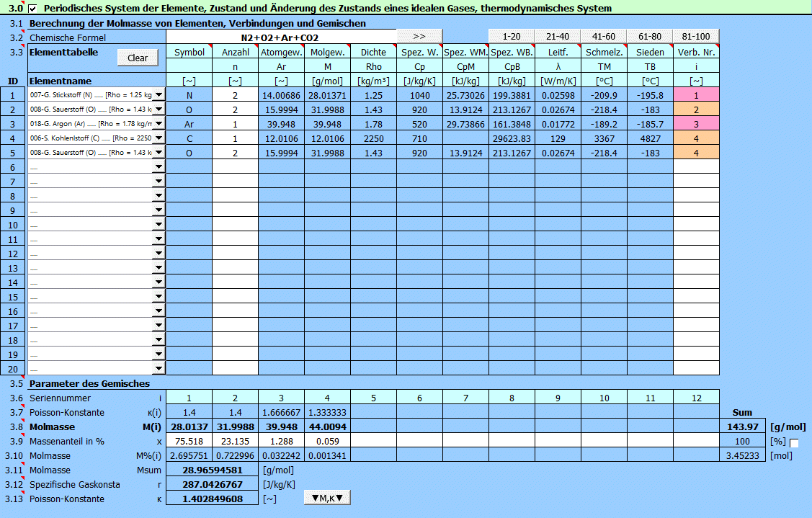This screenshot has width=812, height=518.
Task: Open the Stickstoff (N) dropdown in row 1
Action: pyautogui.click(x=159, y=94)
